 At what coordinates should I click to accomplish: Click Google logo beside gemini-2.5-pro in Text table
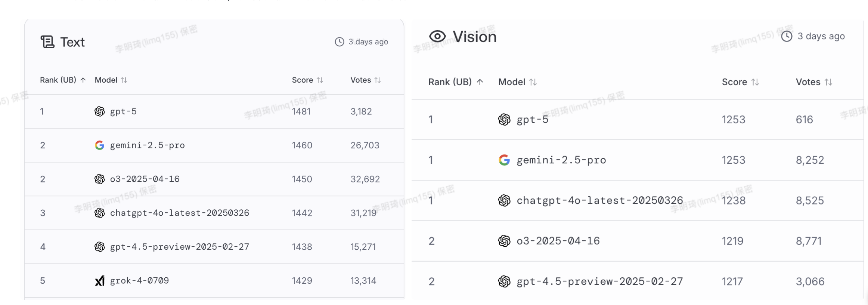click(99, 145)
